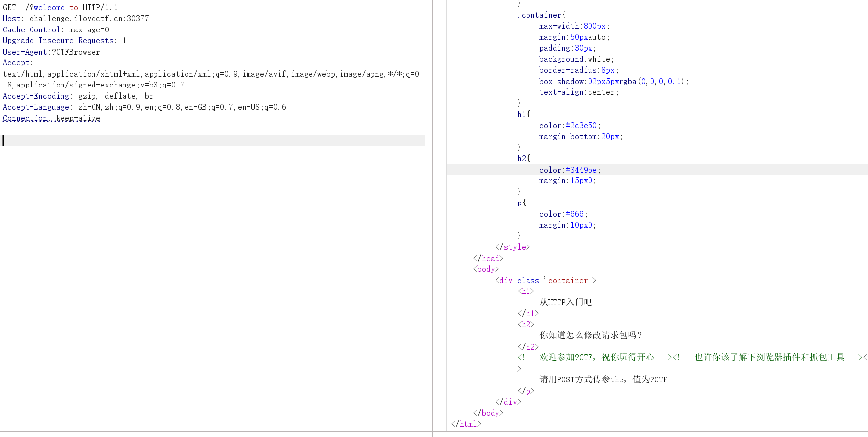Click the closing </p> tag
Screen dimensions: 868x437
526,391
